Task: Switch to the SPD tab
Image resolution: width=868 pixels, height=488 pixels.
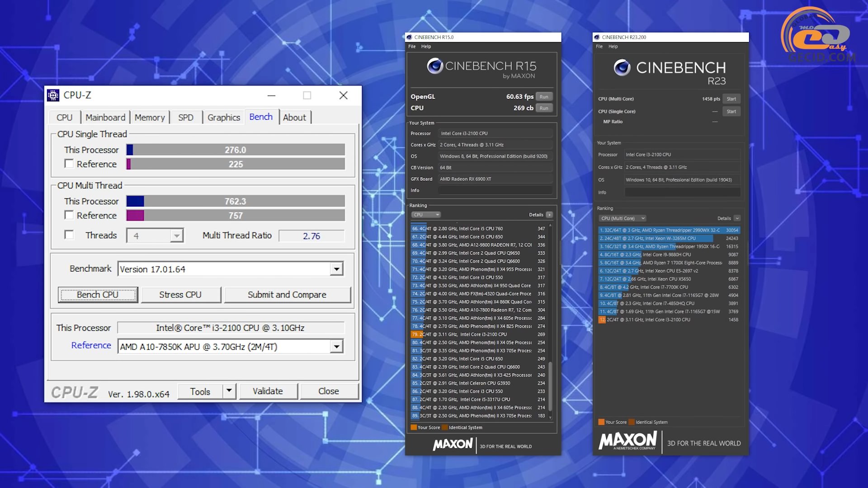Action: [186, 117]
